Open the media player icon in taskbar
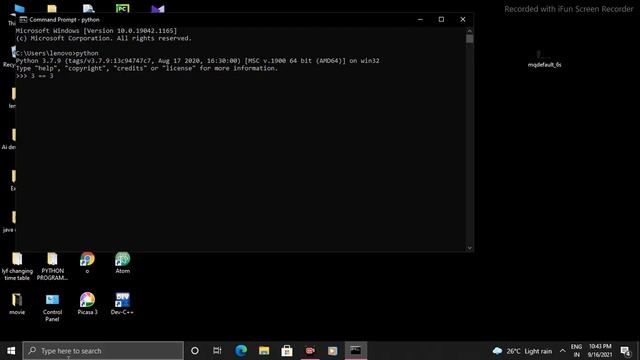Viewport: 640px width, 360px height. pos(333,351)
